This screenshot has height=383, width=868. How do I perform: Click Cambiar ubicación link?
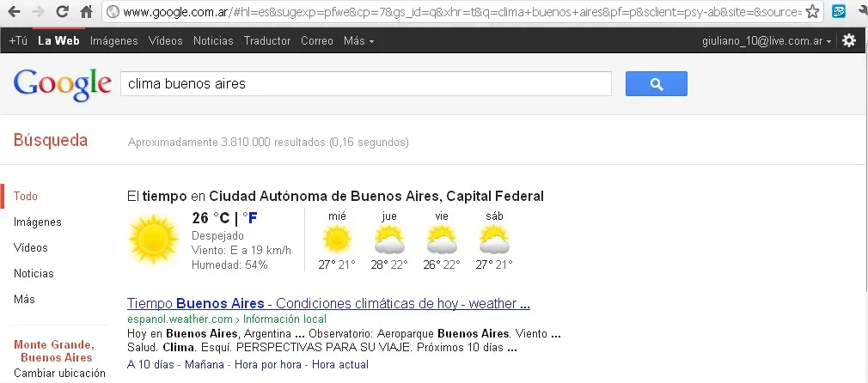(60, 373)
